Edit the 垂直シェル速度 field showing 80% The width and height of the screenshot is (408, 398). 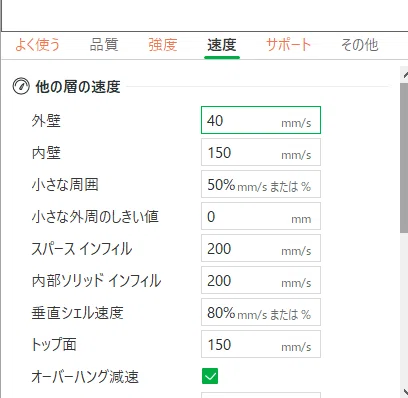coord(261,312)
